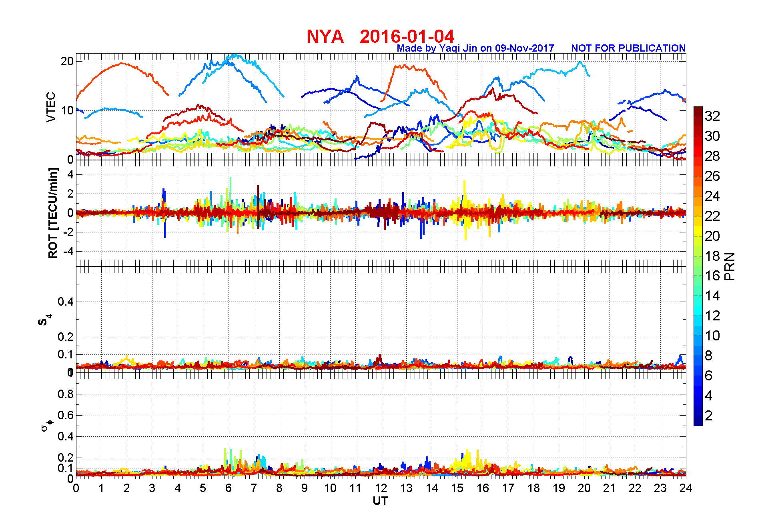The image size is (762, 532).
Task: Click the colorbar tick label 32
Action: coord(712,116)
